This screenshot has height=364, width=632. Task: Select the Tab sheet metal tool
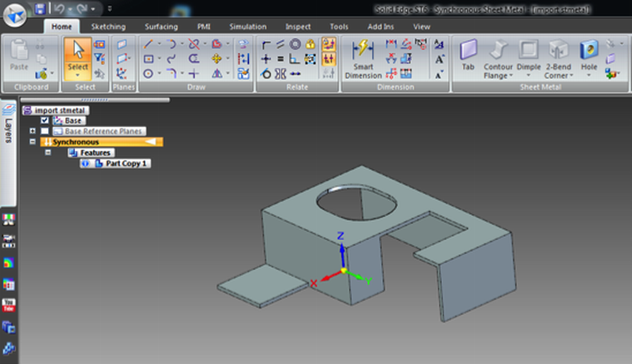pyautogui.click(x=468, y=55)
